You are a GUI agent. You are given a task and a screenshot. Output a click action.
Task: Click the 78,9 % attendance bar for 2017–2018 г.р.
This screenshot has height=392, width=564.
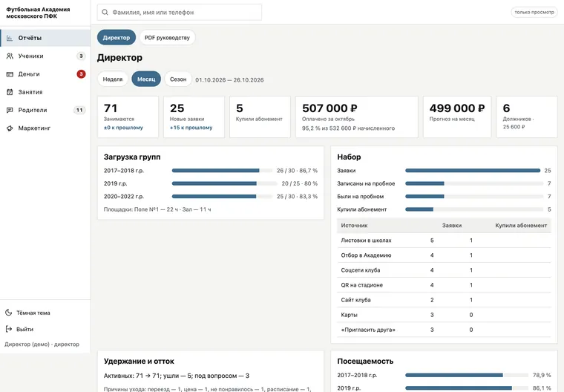pyautogui.click(x=467, y=375)
